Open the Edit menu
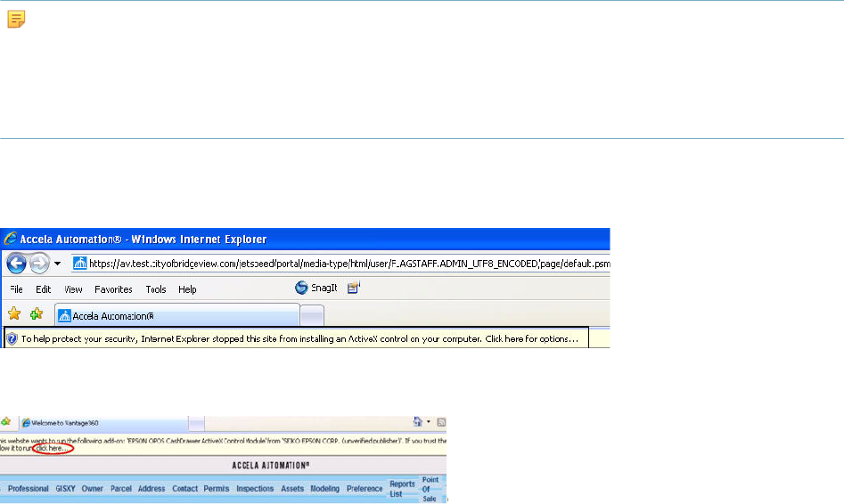The width and height of the screenshot is (844, 504). pyautogui.click(x=43, y=289)
